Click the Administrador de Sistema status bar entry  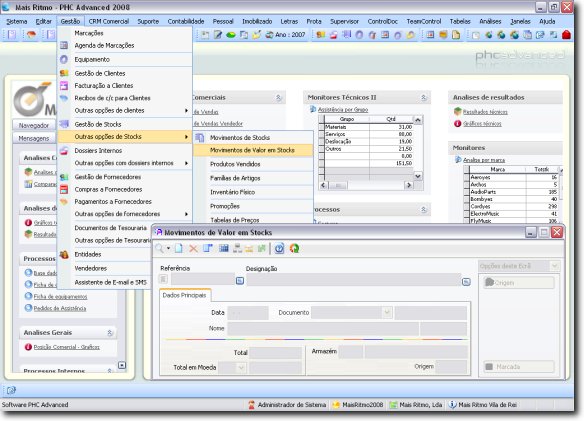click(x=287, y=405)
